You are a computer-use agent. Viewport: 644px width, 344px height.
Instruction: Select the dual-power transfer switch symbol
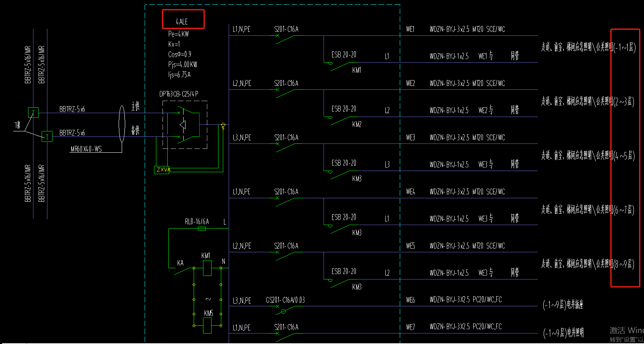[x=185, y=125]
